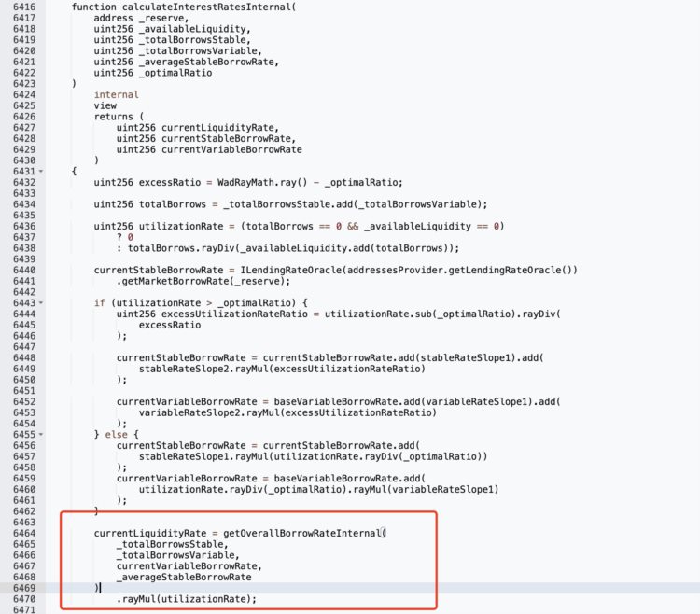Viewport: 700px width, 614px height.
Task: Click getOverallBorrowRateInternal call on line 6464
Action: [301, 533]
